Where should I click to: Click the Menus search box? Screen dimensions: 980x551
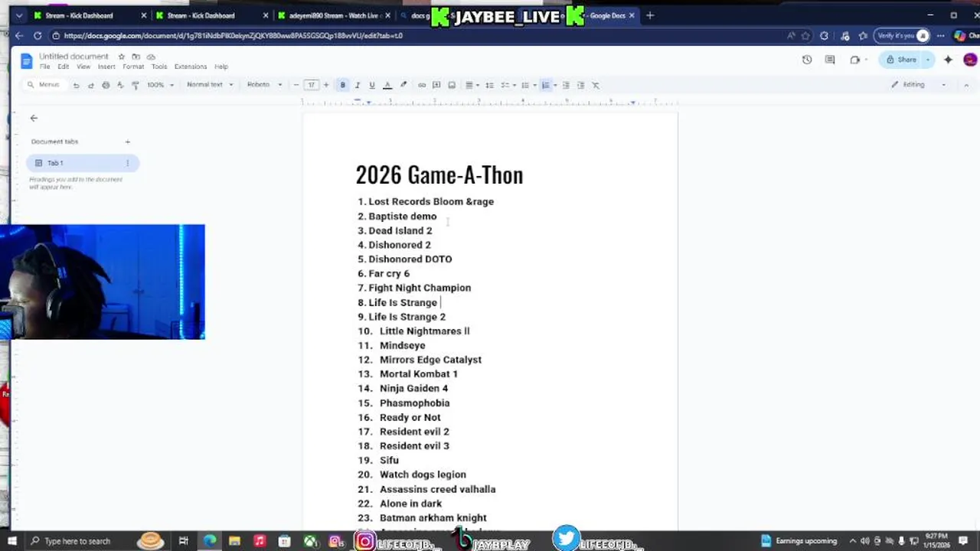pyautogui.click(x=44, y=85)
